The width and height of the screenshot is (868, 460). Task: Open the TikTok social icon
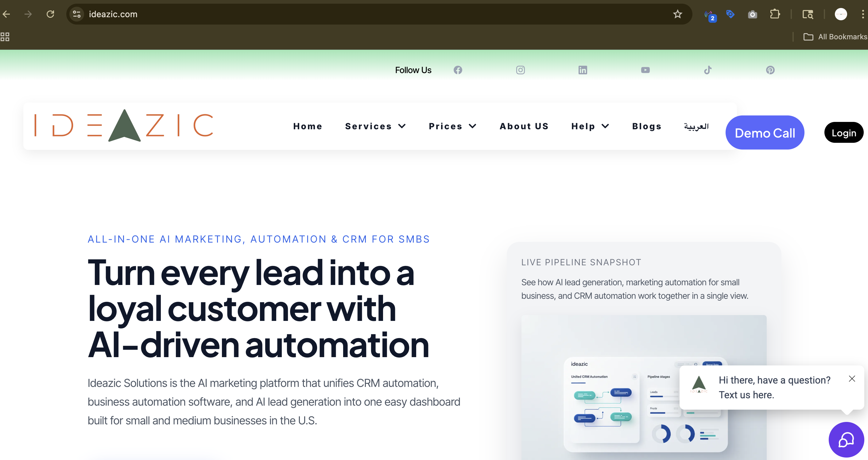point(707,70)
